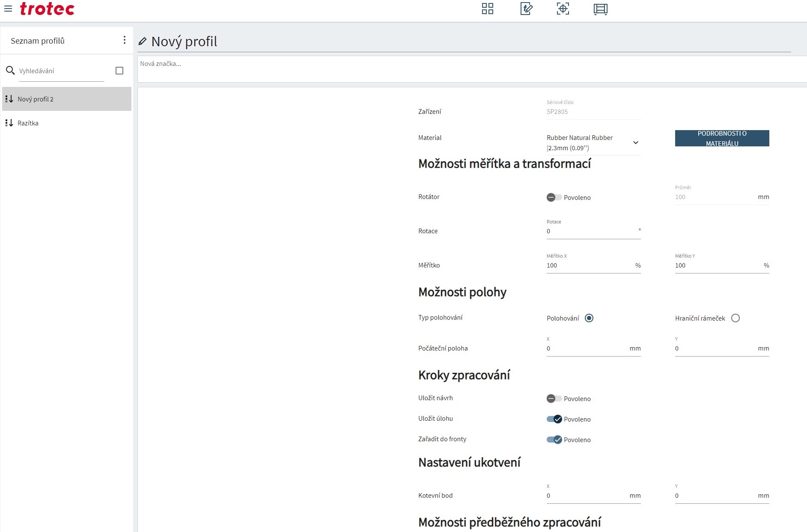807x532 pixels.
Task: Enable the Rotátor toggle
Action: [554, 197]
